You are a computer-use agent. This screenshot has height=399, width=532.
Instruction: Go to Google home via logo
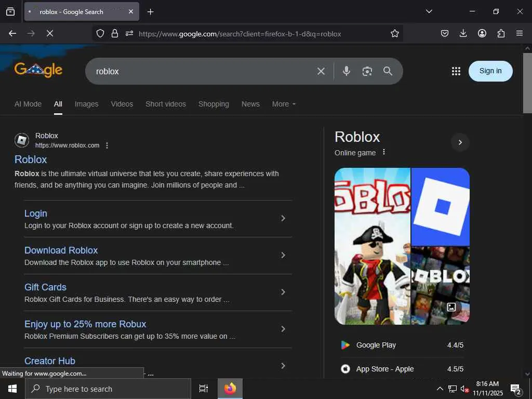(x=38, y=70)
